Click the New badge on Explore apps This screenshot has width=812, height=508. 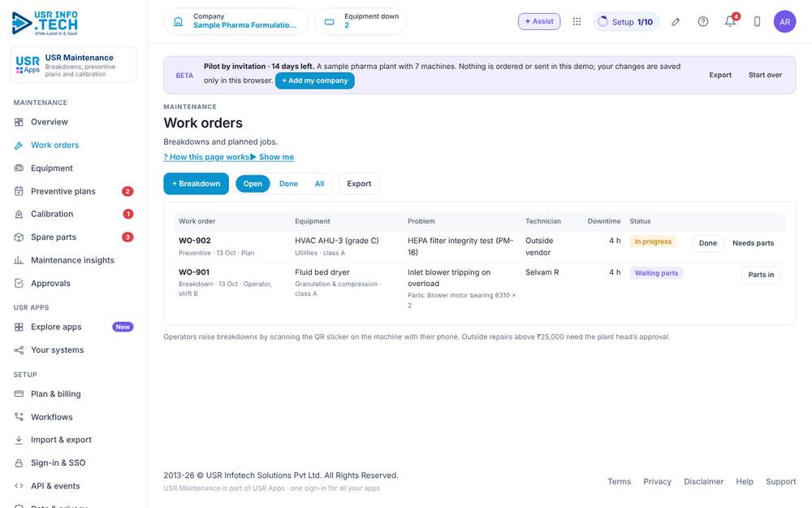tap(123, 327)
